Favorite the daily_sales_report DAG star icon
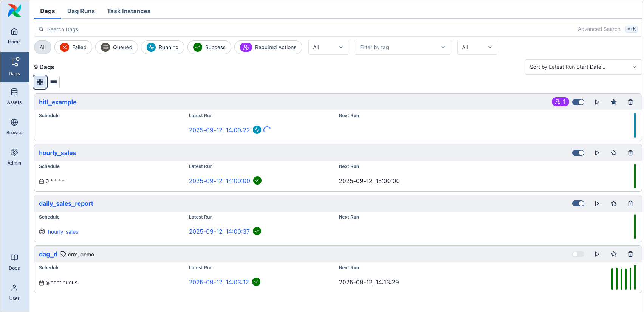The width and height of the screenshot is (644, 312). click(613, 203)
